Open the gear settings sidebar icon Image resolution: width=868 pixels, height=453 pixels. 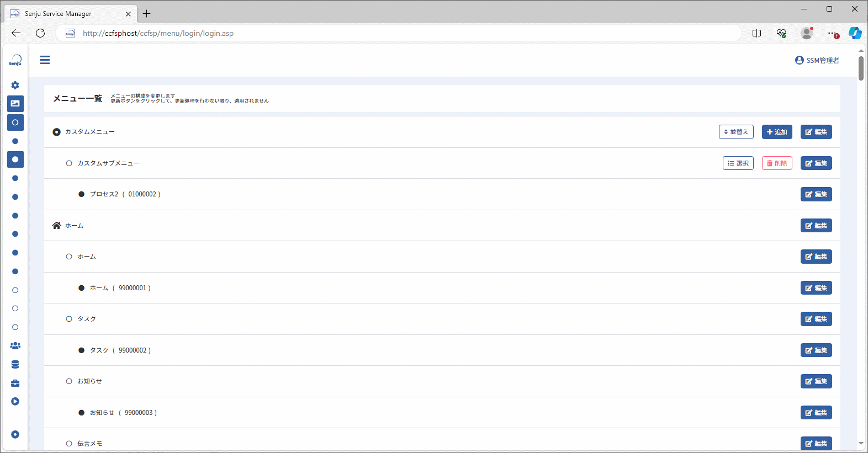(x=15, y=85)
